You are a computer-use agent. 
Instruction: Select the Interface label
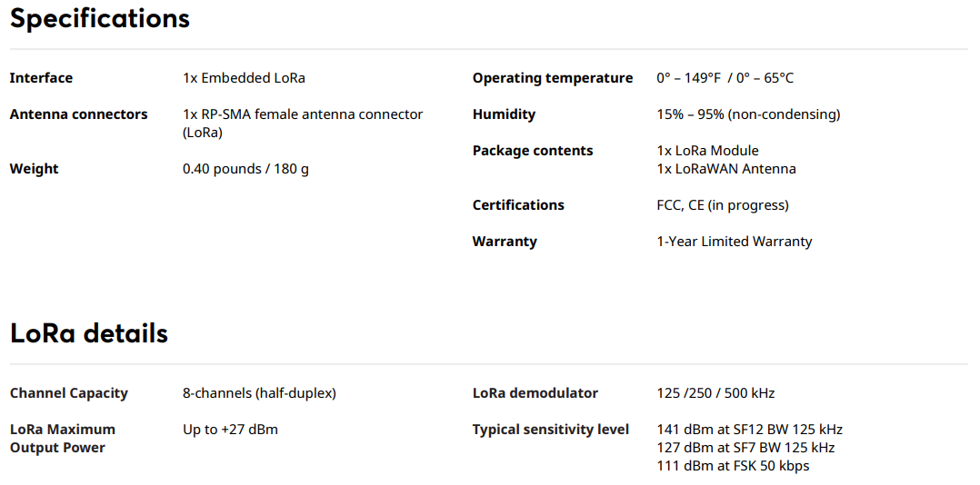point(41,78)
